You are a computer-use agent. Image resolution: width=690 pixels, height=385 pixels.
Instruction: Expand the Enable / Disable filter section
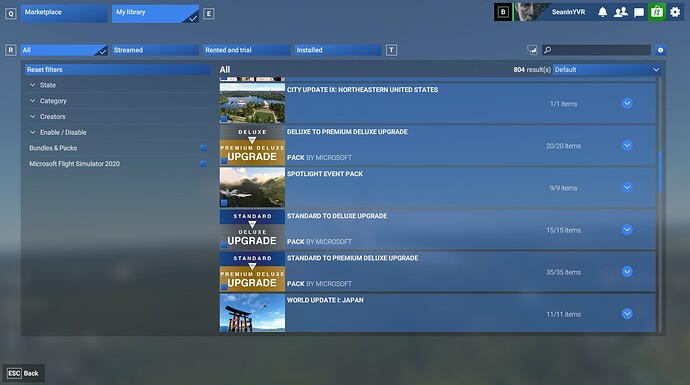tap(118, 132)
